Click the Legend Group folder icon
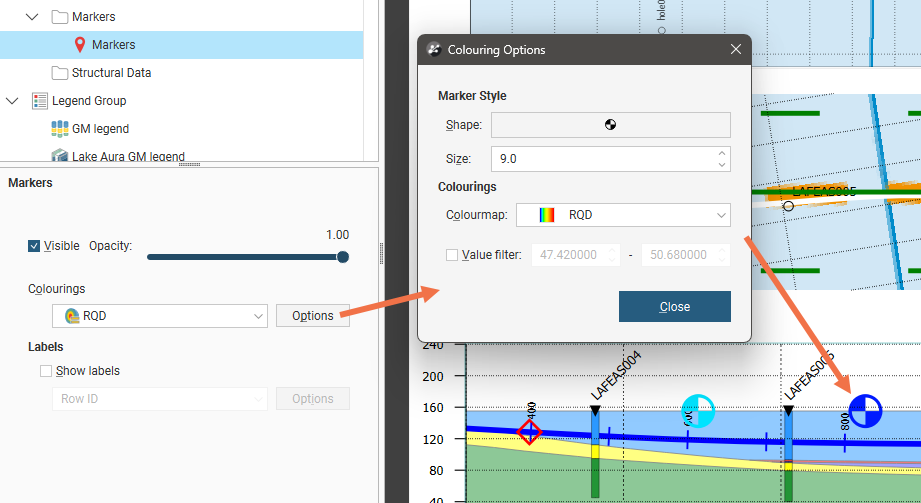This screenshot has height=503, width=921. [x=40, y=101]
